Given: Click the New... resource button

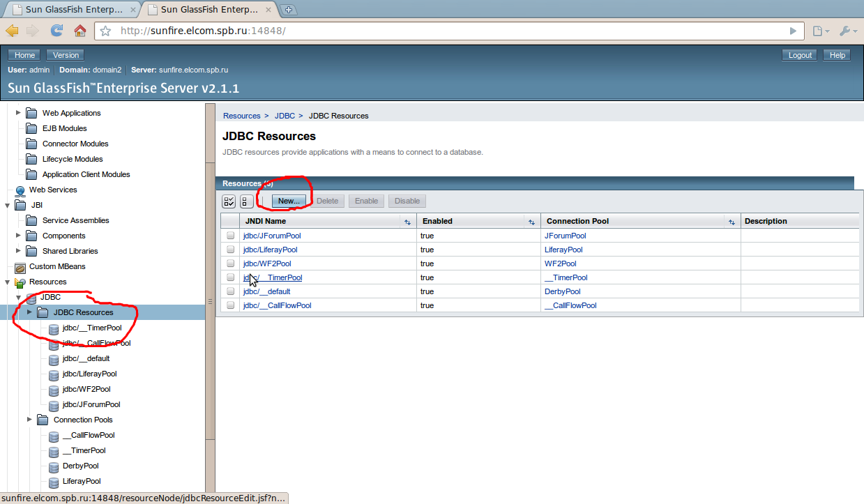Looking at the screenshot, I should pos(289,201).
